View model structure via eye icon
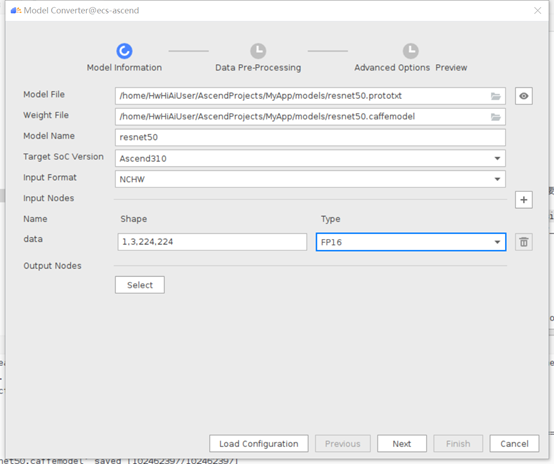 524,96
